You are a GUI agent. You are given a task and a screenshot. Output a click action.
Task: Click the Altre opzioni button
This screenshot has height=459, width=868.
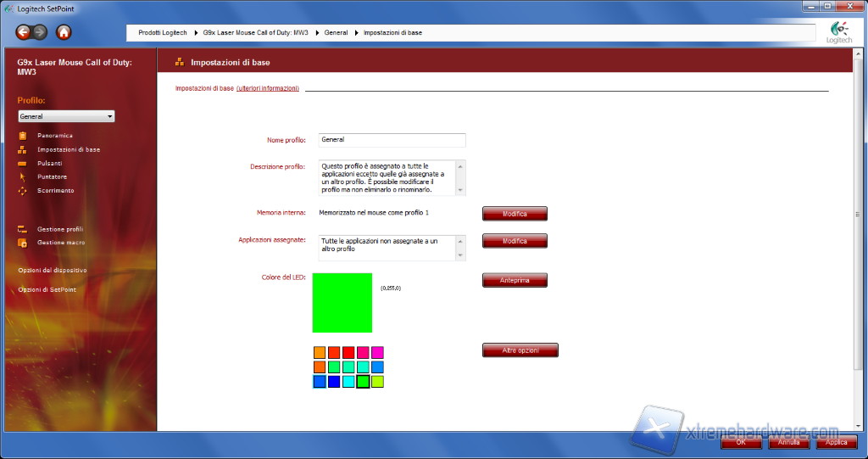pos(520,350)
